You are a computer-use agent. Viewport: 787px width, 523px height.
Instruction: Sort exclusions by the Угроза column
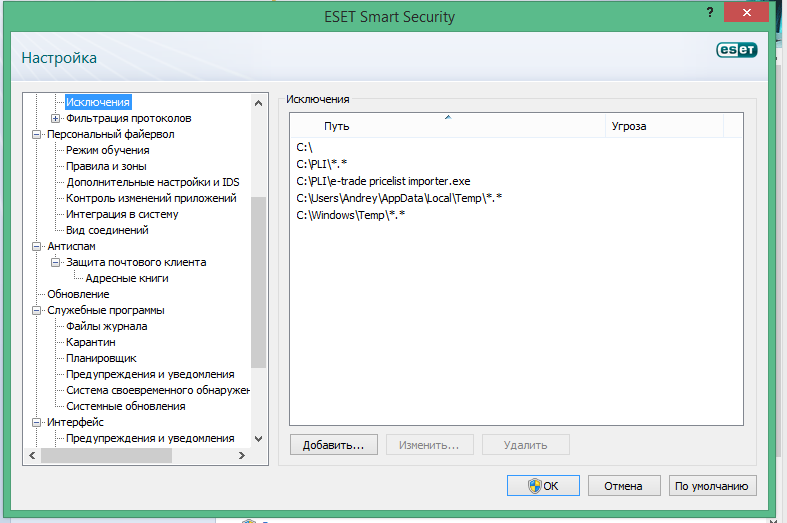(x=664, y=125)
